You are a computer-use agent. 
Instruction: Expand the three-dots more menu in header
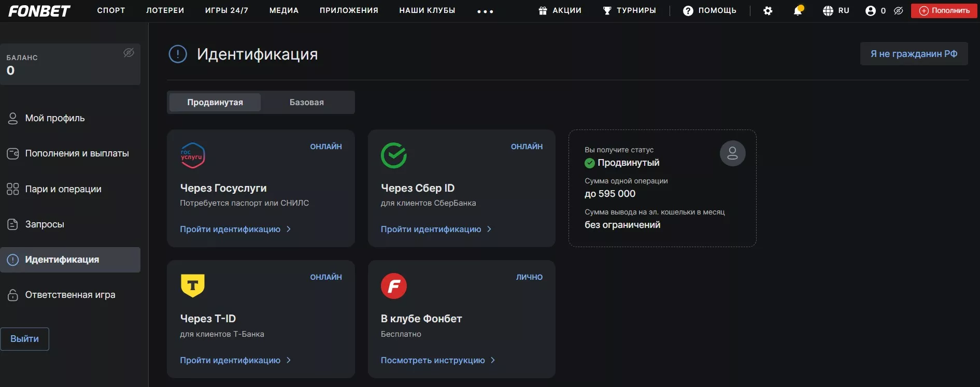485,11
